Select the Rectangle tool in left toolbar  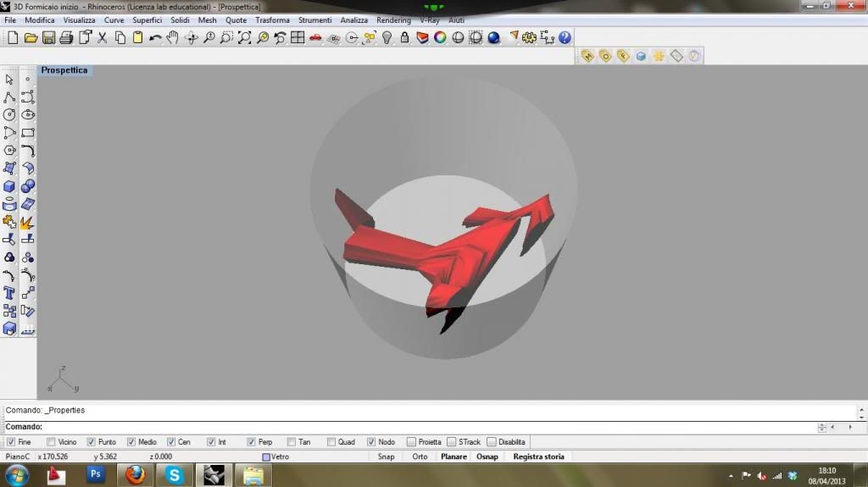28,133
